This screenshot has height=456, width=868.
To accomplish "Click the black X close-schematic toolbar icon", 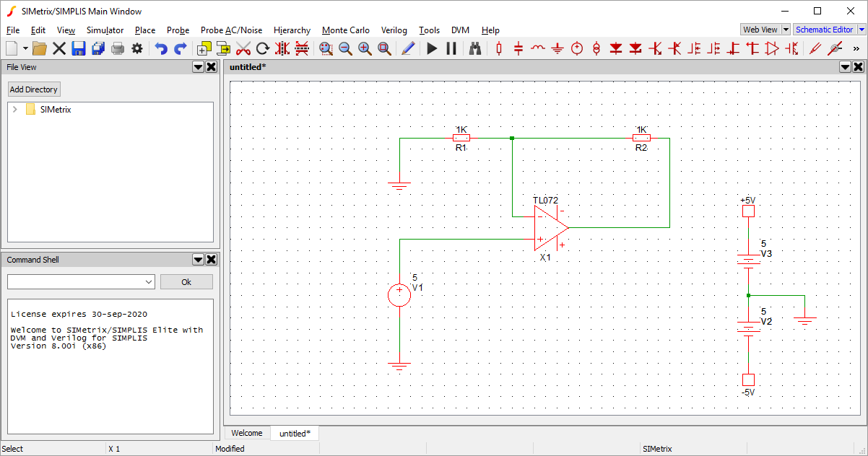I will tap(59, 48).
